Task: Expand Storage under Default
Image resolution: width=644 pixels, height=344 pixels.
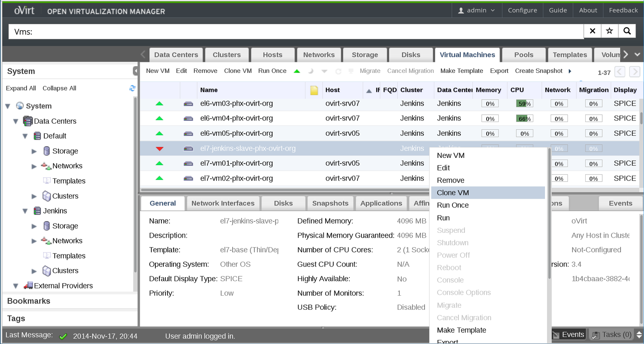Action: 34,151
